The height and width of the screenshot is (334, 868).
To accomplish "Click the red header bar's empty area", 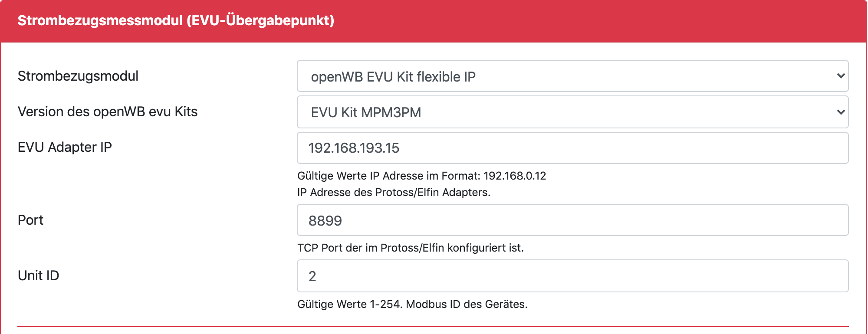I will (608, 20).
